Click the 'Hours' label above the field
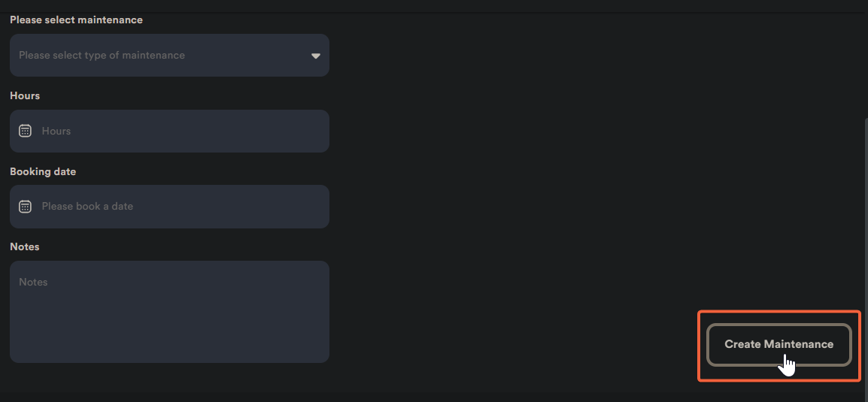This screenshot has width=868, height=402. (25, 95)
